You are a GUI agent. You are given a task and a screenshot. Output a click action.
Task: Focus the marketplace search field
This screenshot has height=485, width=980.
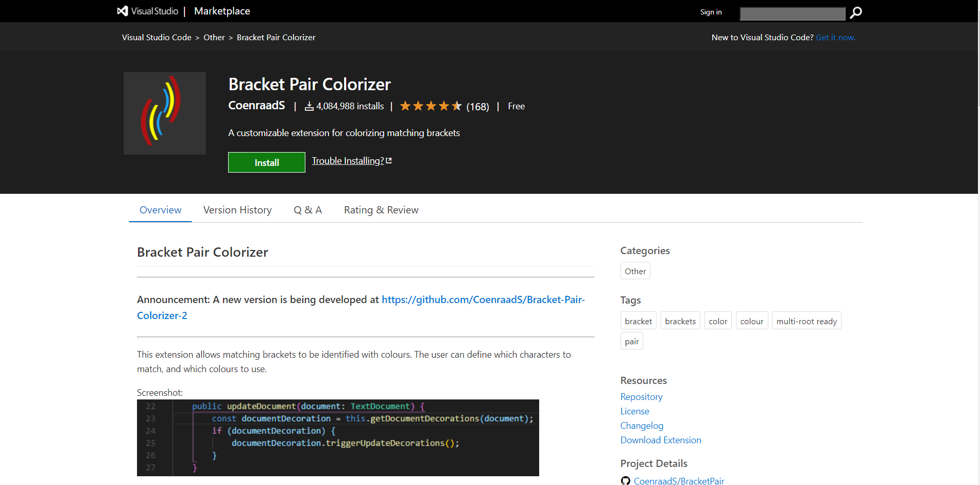pyautogui.click(x=793, y=13)
